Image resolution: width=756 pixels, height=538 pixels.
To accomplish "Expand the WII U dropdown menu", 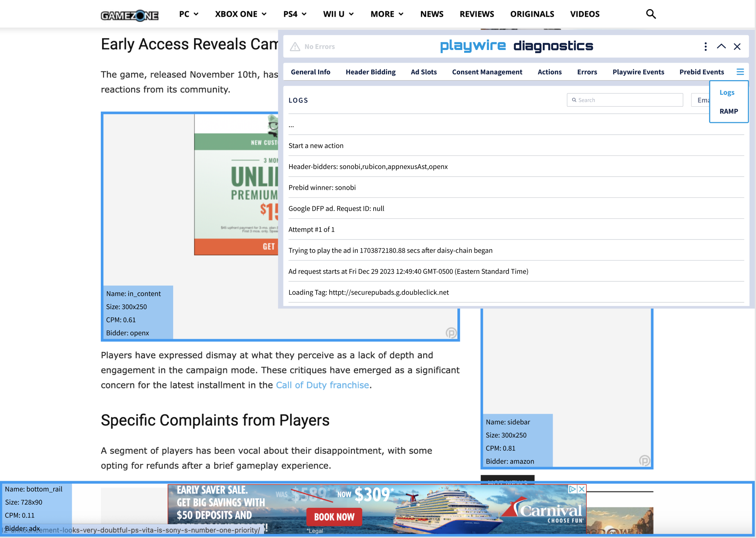I will pyautogui.click(x=338, y=14).
